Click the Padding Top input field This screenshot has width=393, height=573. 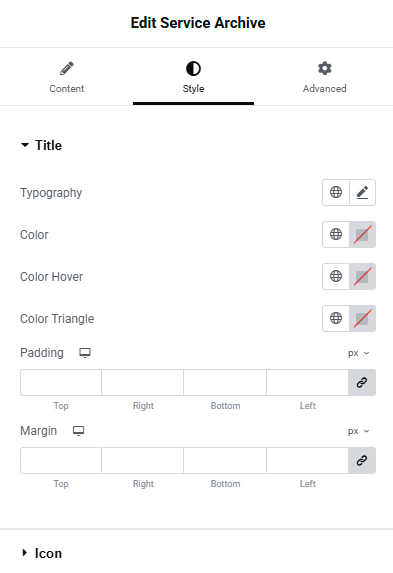(x=61, y=383)
